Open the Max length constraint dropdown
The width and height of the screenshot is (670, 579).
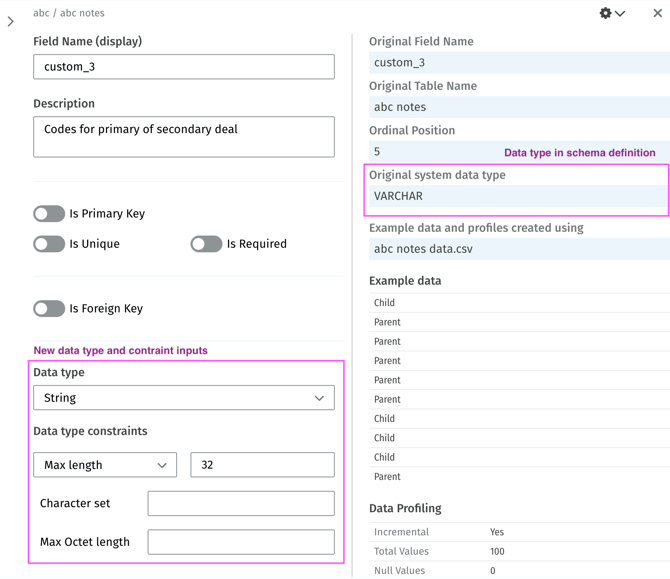click(105, 465)
